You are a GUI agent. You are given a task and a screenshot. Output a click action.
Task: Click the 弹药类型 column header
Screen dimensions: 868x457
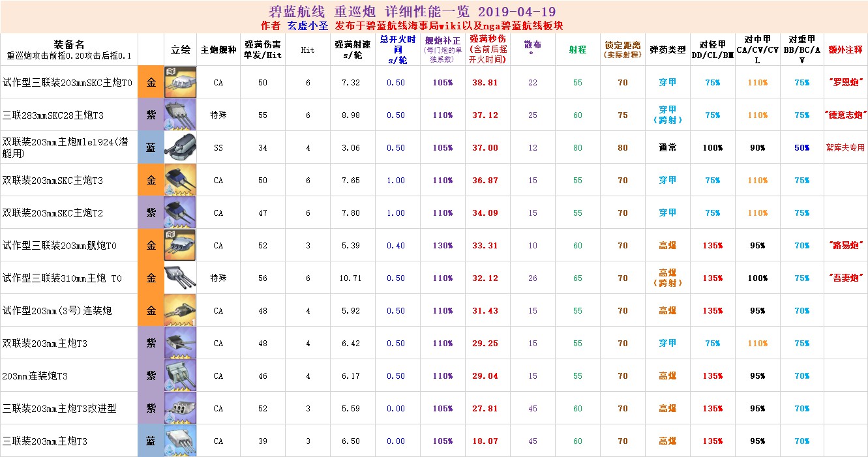668,50
